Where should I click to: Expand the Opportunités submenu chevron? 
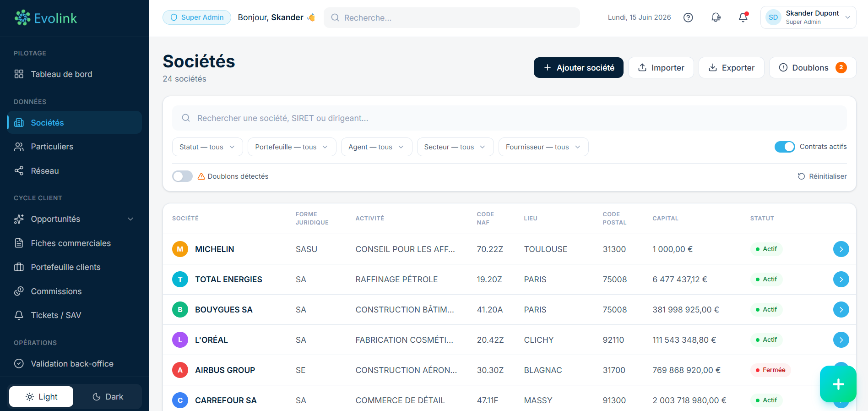tap(130, 219)
